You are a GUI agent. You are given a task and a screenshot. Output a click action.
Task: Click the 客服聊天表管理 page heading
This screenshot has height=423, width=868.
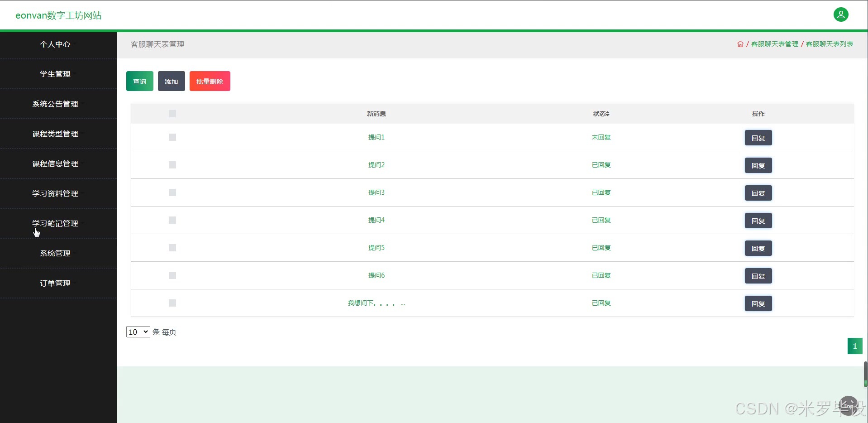click(157, 44)
